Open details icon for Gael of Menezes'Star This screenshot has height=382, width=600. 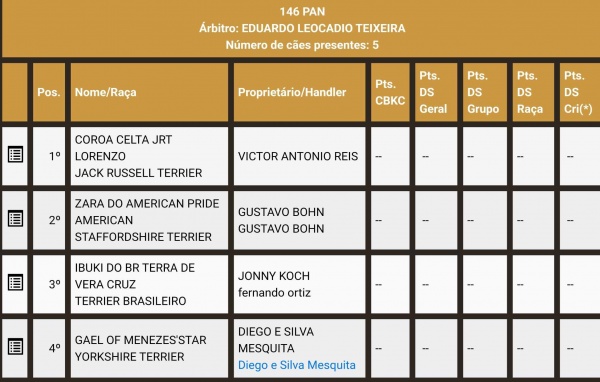15,346
